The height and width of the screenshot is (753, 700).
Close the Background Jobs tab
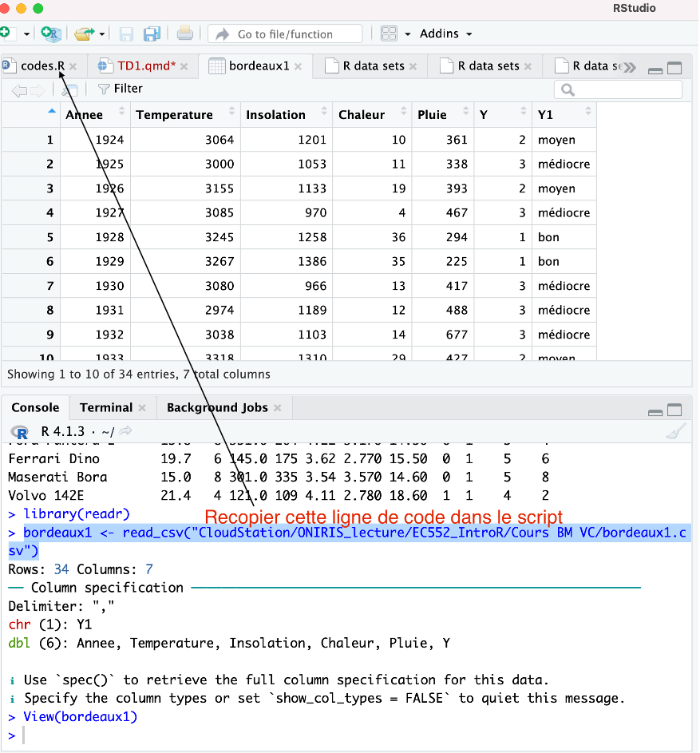pyautogui.click(x=277, y=408)
